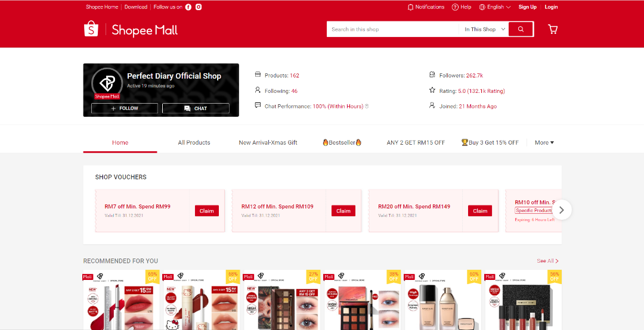Click the red search magnifier button
Viewport: 644px width, 330px height.
521,29
